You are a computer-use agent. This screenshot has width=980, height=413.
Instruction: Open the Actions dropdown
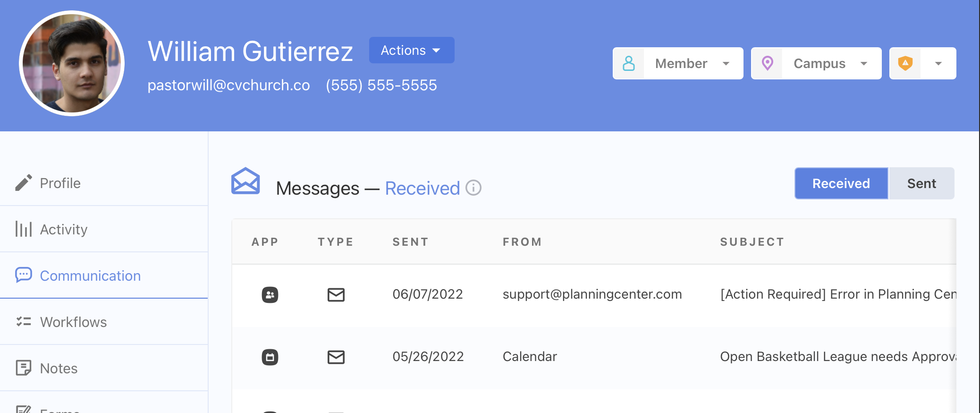412,50
